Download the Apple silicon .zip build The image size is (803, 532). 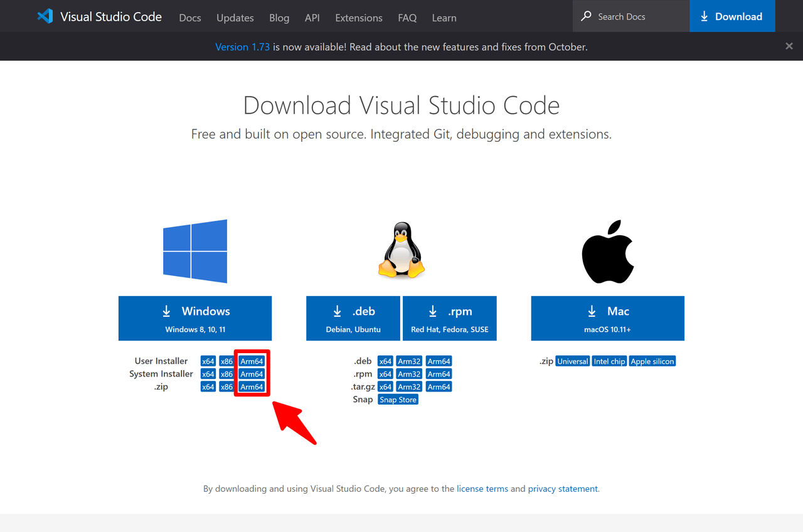point(652,361)
